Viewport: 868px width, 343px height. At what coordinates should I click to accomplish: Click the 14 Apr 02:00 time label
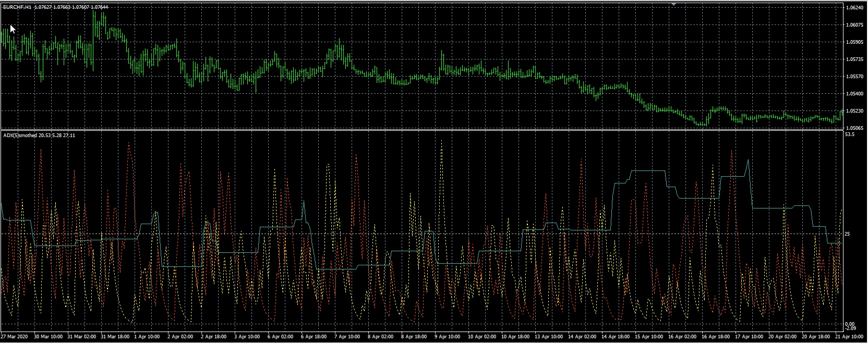583,337
